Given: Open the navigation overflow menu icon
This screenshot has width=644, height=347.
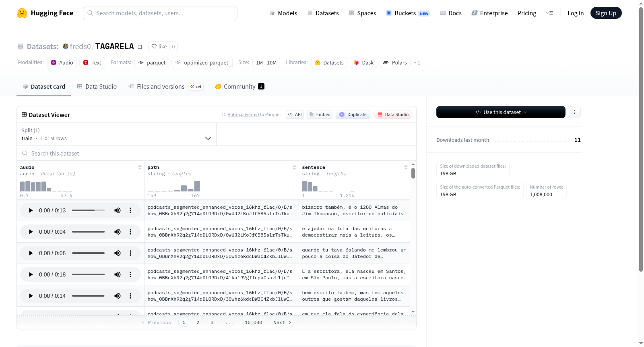Looking at the screenshot, I should (x=549, y=13).
